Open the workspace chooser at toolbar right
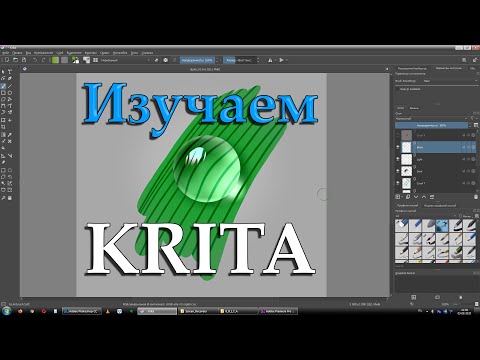The height and width of the screenshot is (360, 480). (475, 60)
